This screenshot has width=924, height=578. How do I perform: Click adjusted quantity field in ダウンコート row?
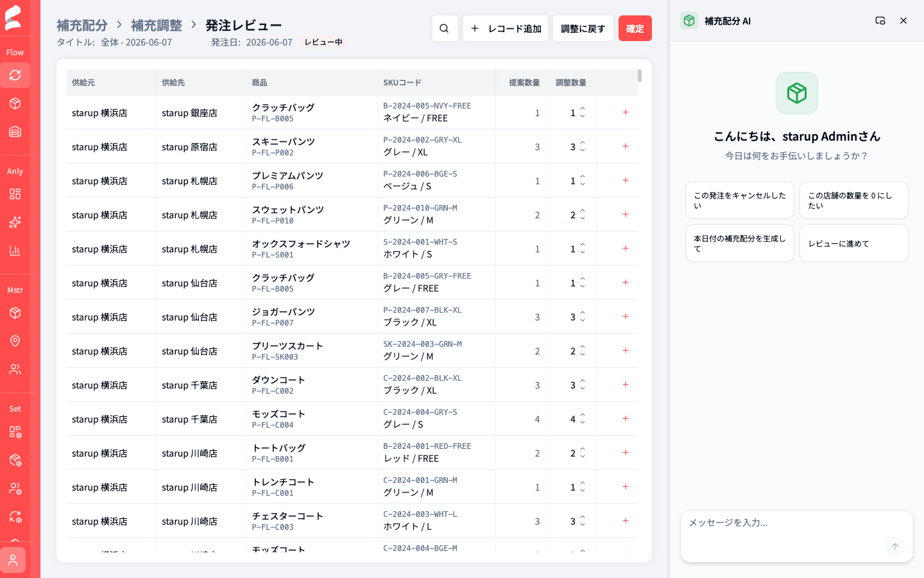[x=572, y=385]
